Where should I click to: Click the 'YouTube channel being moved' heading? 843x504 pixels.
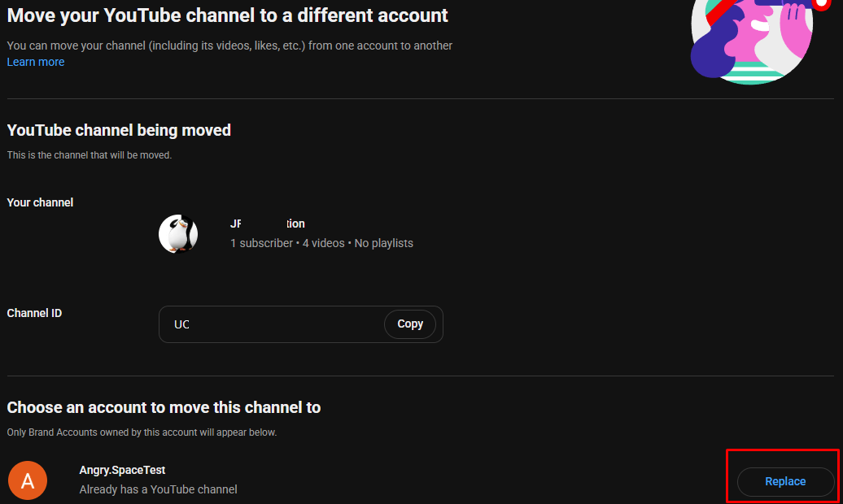pos(119,130)
